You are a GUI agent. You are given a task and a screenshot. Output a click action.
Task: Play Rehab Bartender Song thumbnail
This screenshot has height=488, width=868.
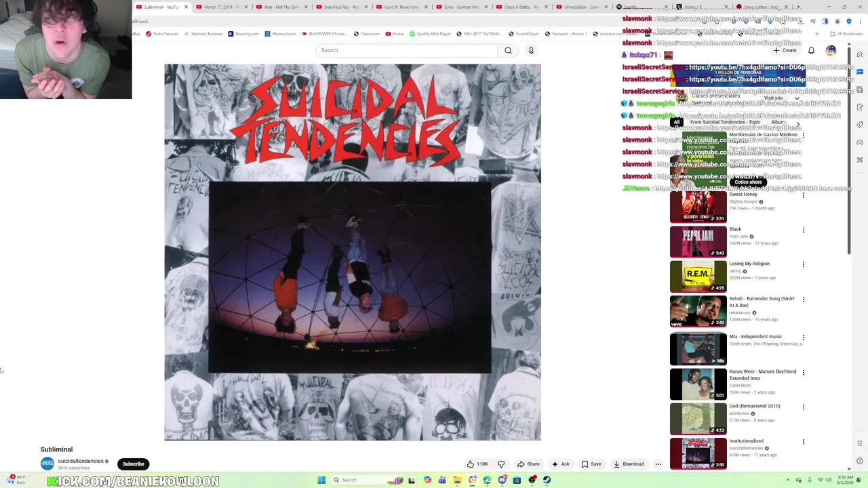pyautogui.click(x=698, y=311)
